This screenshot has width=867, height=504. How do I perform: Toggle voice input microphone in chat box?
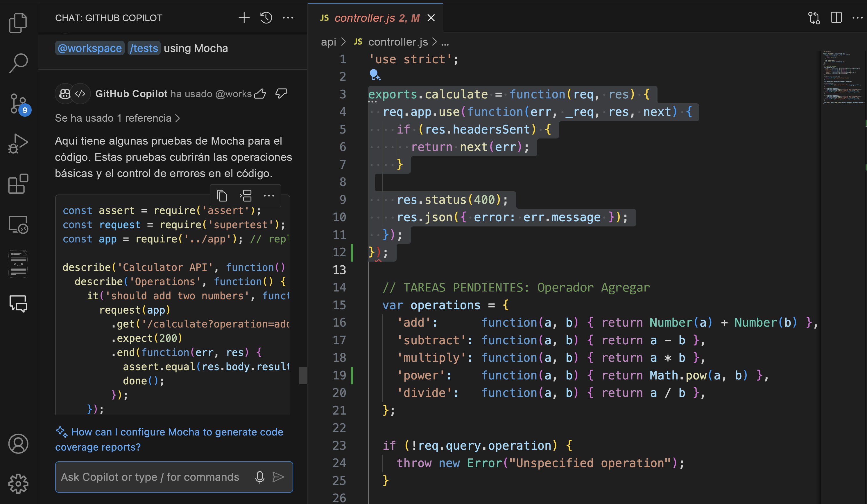[x=260, y=477]
